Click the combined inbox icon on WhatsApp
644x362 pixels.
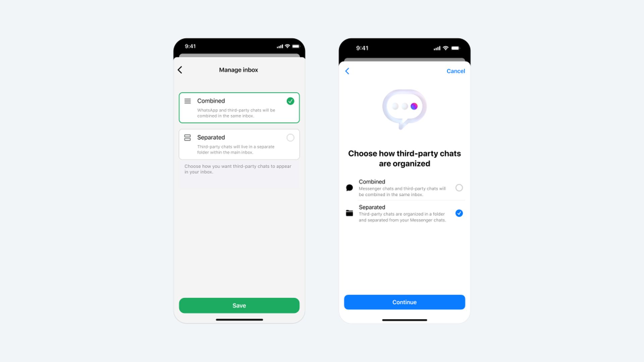(x=187, y=101)
